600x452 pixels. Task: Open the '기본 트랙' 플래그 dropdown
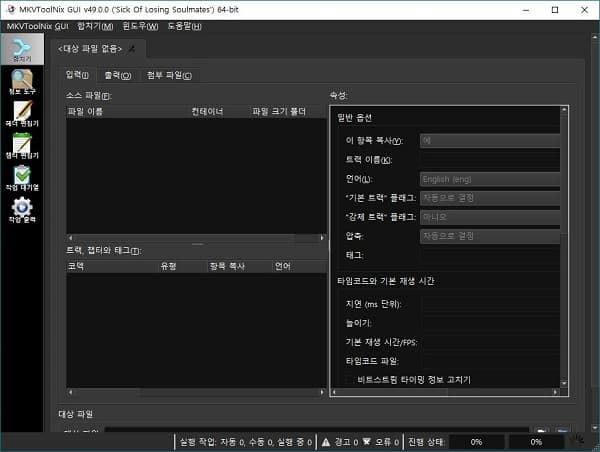(x=490, y=198)
